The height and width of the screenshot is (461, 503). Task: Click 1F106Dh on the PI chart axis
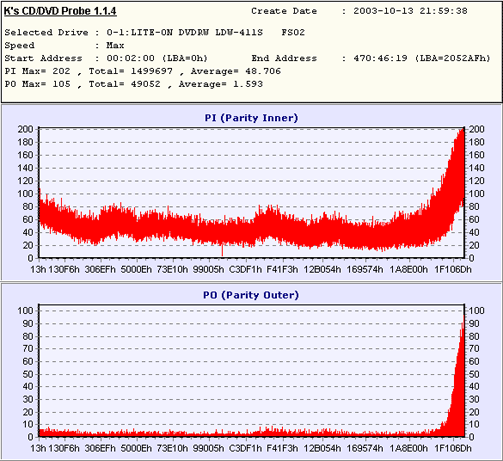point(453,270)
